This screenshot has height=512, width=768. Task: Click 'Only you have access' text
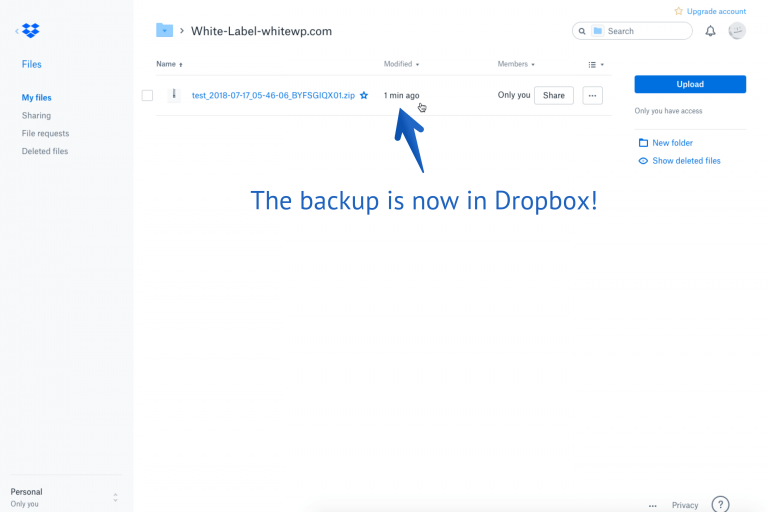(x=668, y=111)
